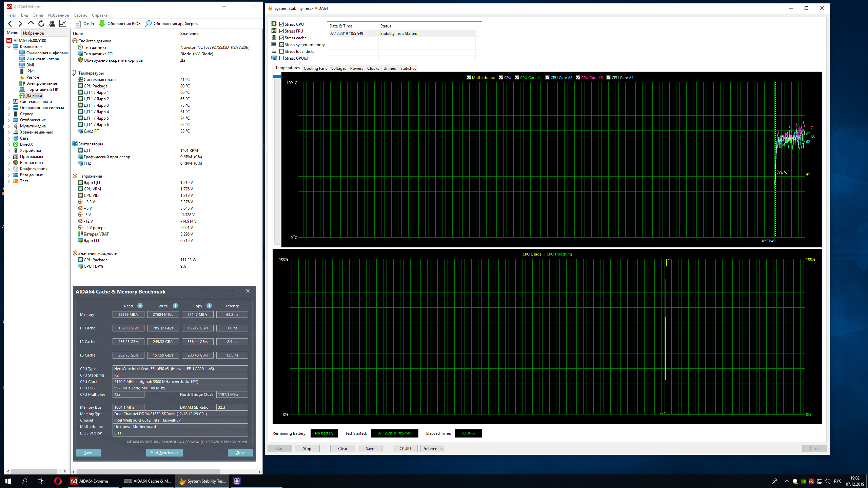868x488 pixels.
Task: Click Start Benchmark button
Action: click(x=164, y=453)
